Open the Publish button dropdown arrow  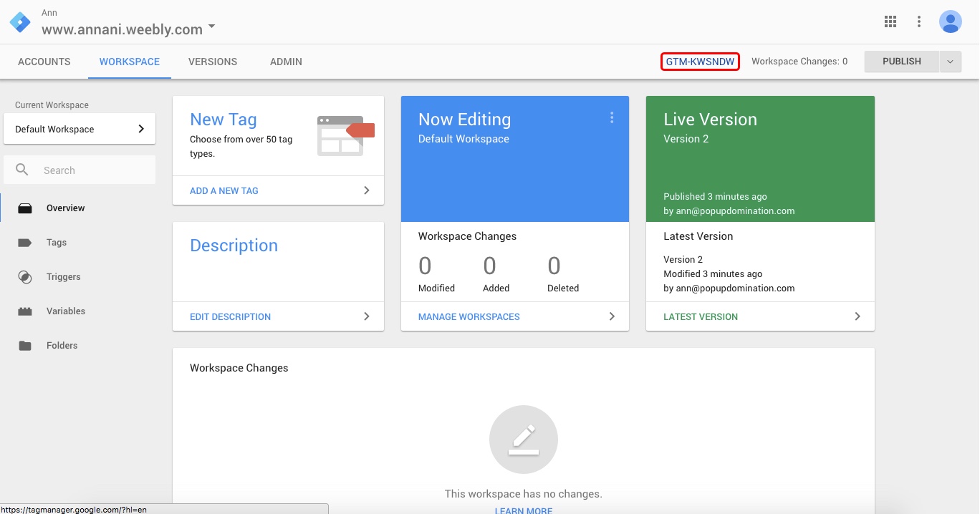[x=951, y=62]
